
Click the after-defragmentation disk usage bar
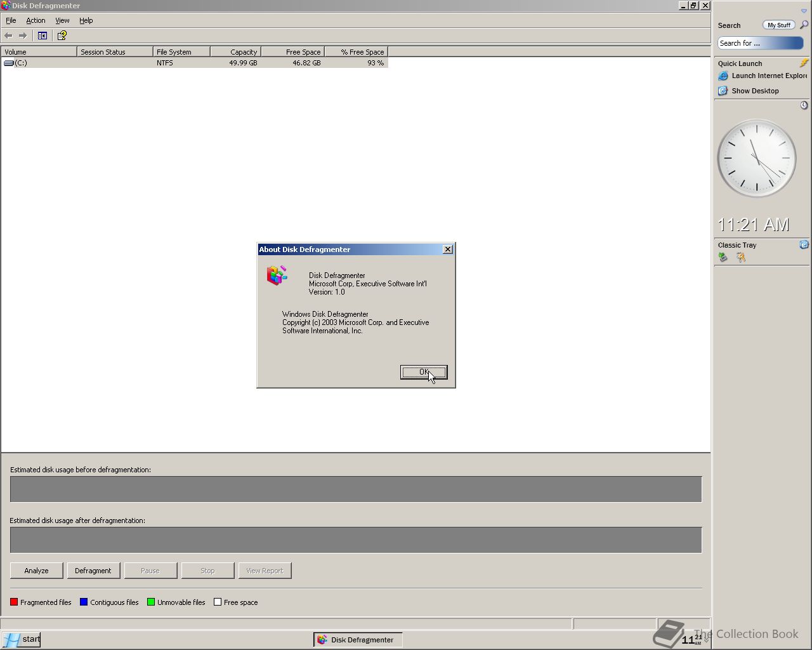356,540
